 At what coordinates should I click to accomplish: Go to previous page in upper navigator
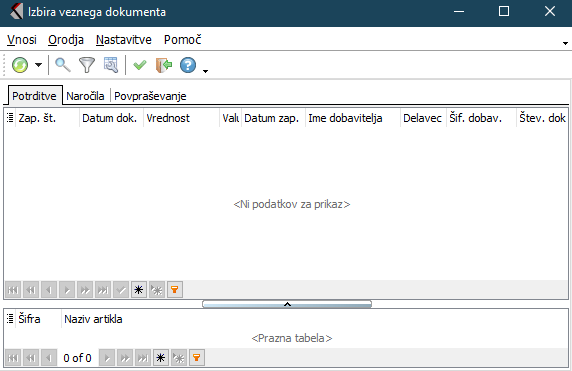[x=31, y=290]
